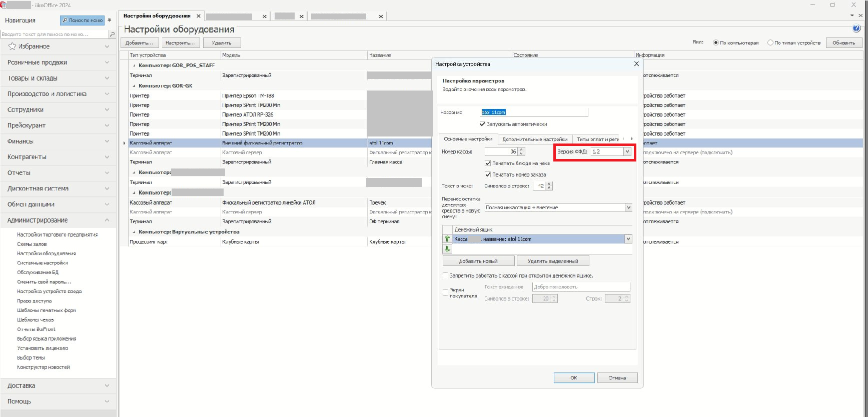Toggle Печатать номер заказа checkbox

point(488,174)
